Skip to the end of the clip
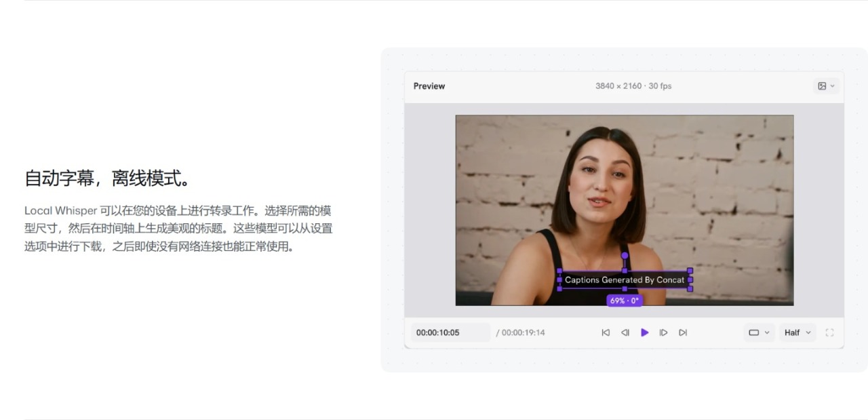 [683, 332]
